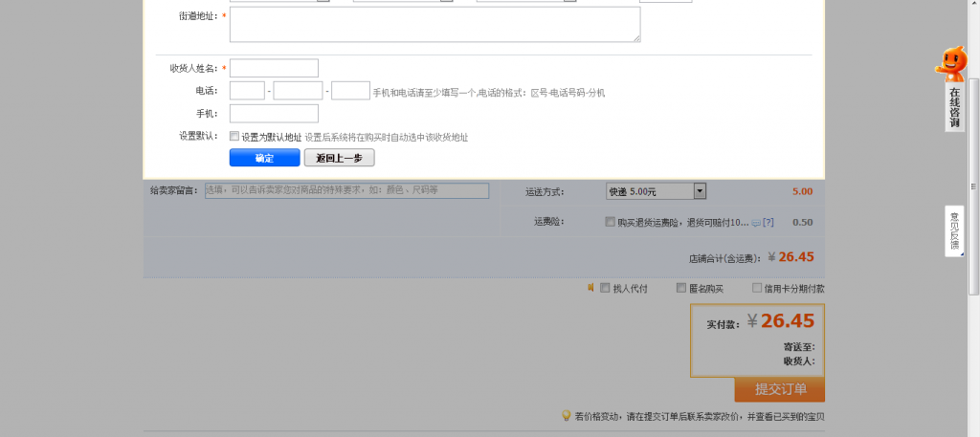Image resolution: width=980 pixels, height=437 pixels.
Task: Enable 购买退货运费险 checkbox
Action: tap(611, 222)
